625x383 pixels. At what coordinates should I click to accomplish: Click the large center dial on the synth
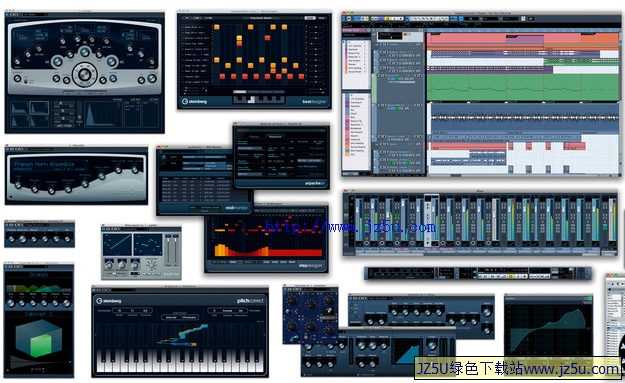(x=85, y=74)
